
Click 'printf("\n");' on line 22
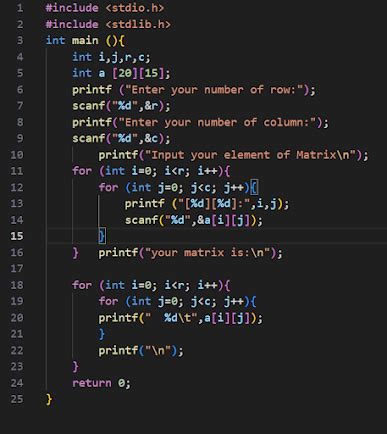click(141, 351)
